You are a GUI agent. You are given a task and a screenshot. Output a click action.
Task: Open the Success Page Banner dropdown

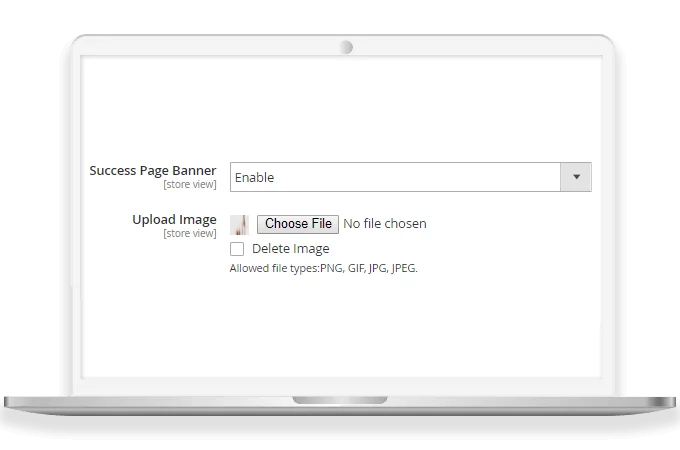[410, 177]
